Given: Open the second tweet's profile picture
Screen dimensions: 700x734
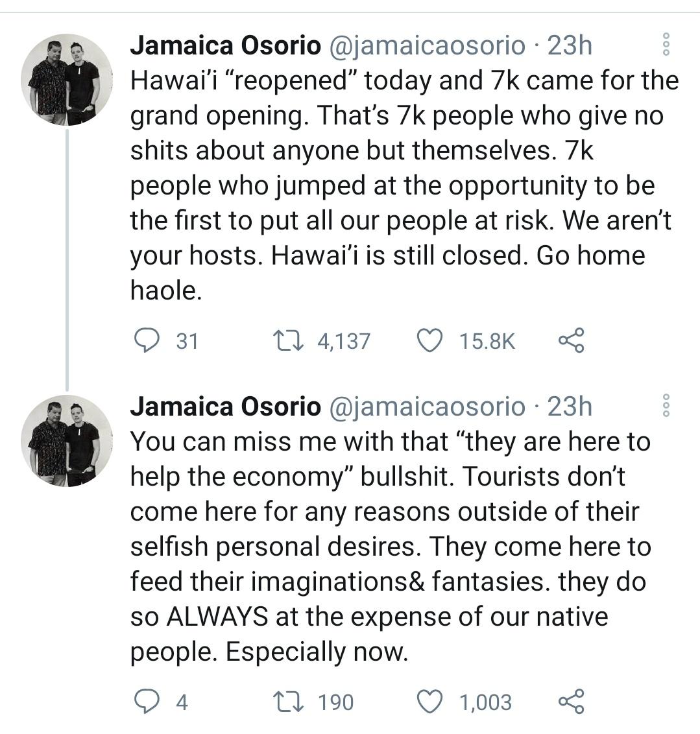Looking at the screenshot, I should tap(66, 441).
